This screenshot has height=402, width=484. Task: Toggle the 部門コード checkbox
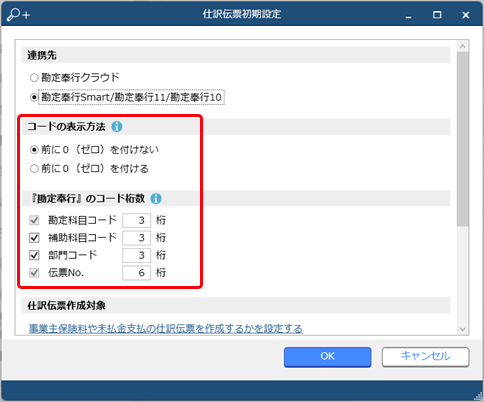coord(34,255)
